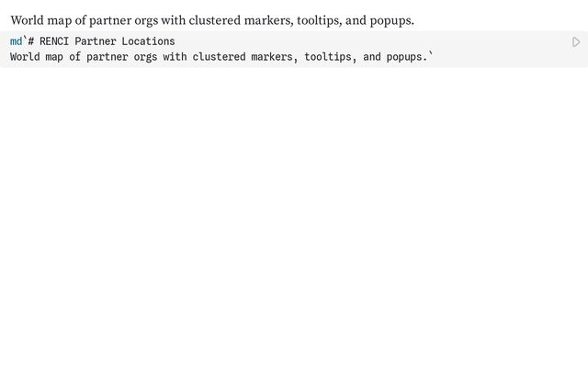Click 'popups.' at the end of code
Image resolution: width=588 pixels, height=368 pixels.
point(407,57)
